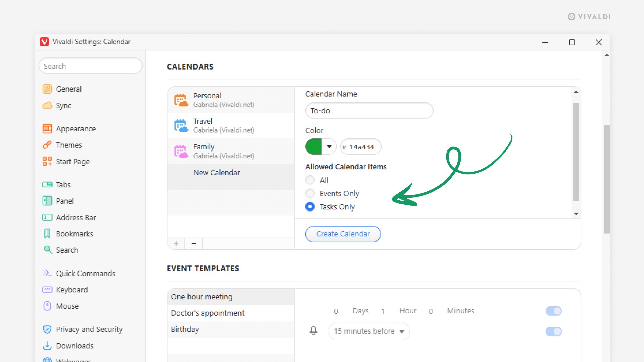This screenshot has width=644, height=362.
Task: Click settings page scrollbar up arrow
Action: pyautogui.click(x=607, y=55)
